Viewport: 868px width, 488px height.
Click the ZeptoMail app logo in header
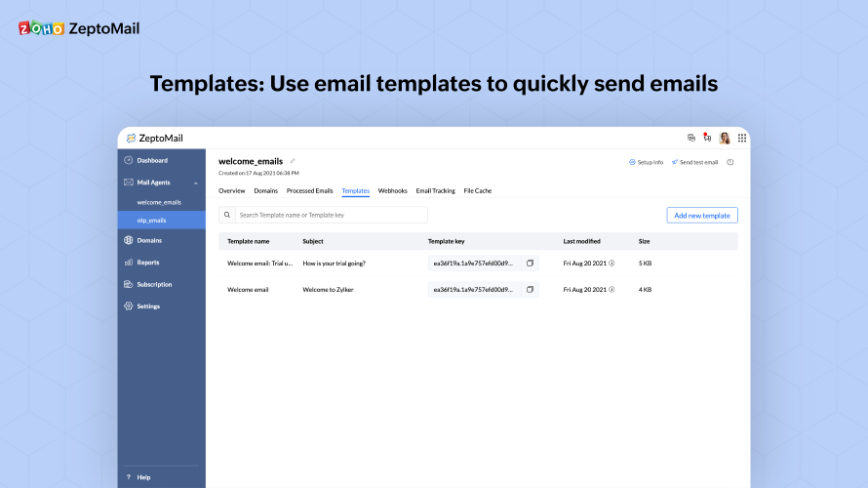(x=154, y=138)
